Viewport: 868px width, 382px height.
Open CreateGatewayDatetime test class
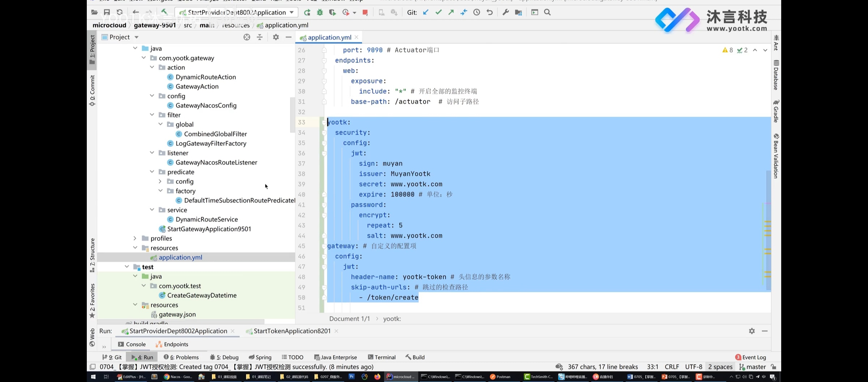[201, 295]
